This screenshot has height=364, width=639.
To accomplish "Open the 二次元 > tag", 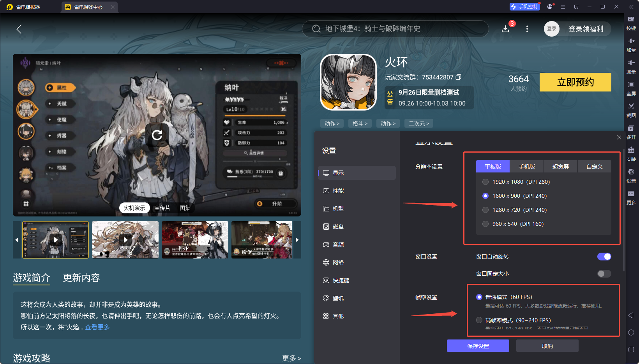I will tap(419, 123).
